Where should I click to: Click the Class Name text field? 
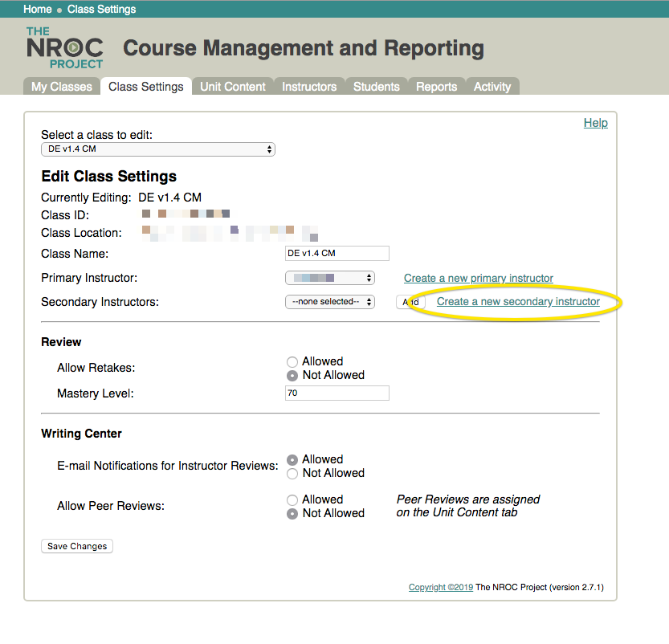pos(337,253)
